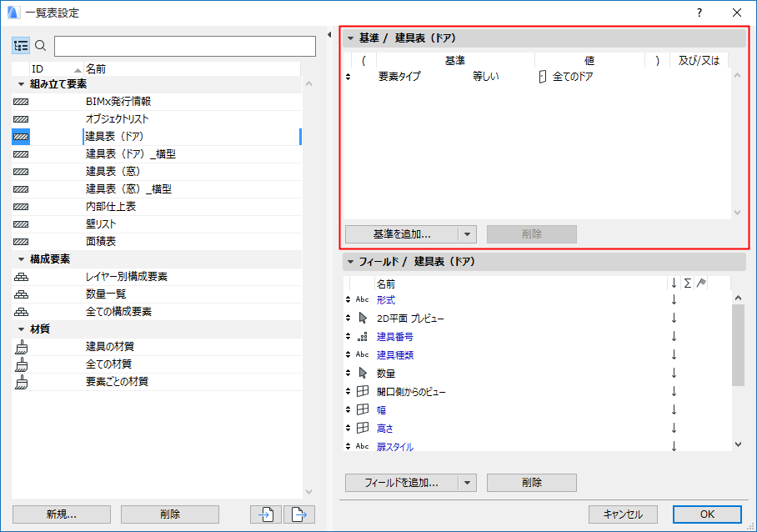
Task: Toggle sort arrow for 建具番号 field
Action: tap(674, 337)
